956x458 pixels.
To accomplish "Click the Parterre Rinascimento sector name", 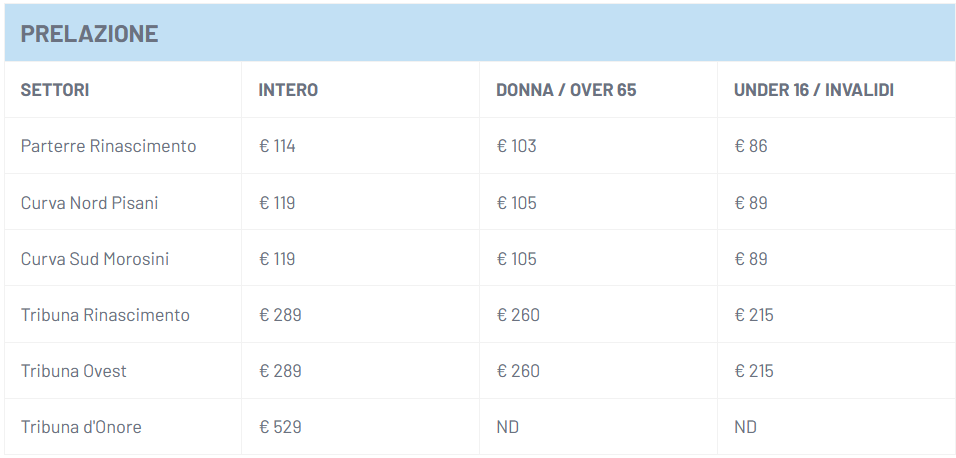I will (108, 146).
